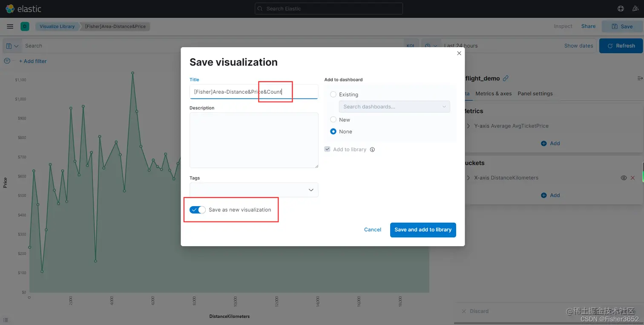
Task: Click the Title input field
Action: pyautogui.click(x=254, y=92)
